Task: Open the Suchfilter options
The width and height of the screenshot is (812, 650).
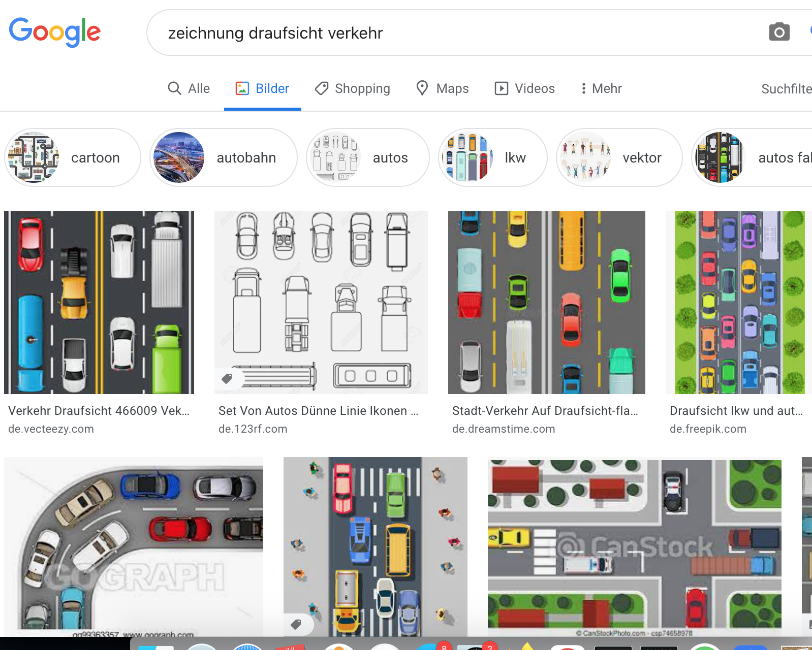Action: (x=786, y=89)
